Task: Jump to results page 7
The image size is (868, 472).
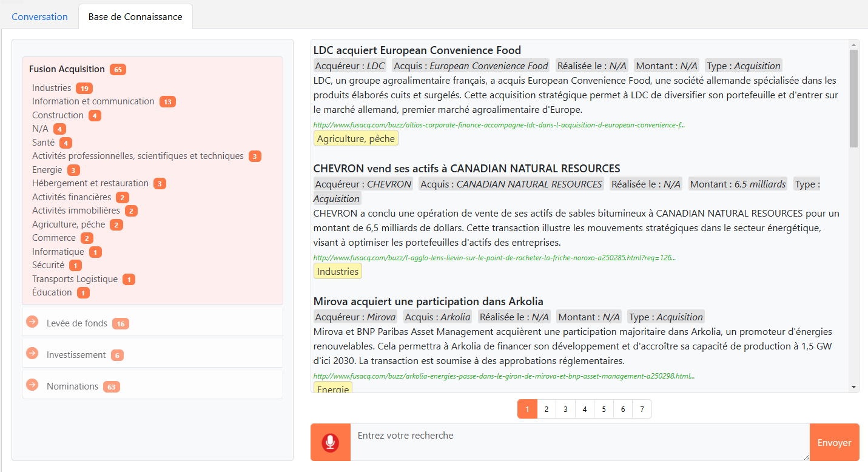Action: click(642, 410)
